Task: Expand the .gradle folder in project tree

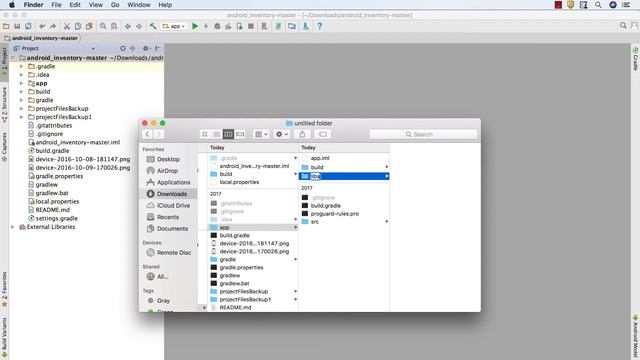Action: (22, 66)
